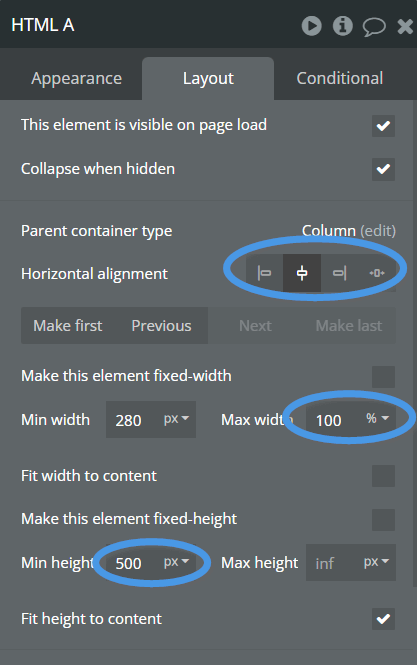
Task: Open the Min width px unit dropdown
Action: tap(176, 419)
